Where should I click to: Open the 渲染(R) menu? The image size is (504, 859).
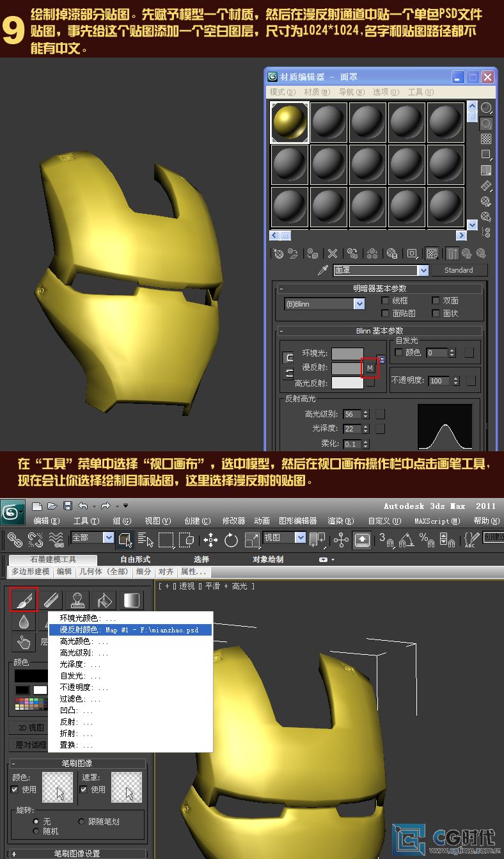coord(342,521)
